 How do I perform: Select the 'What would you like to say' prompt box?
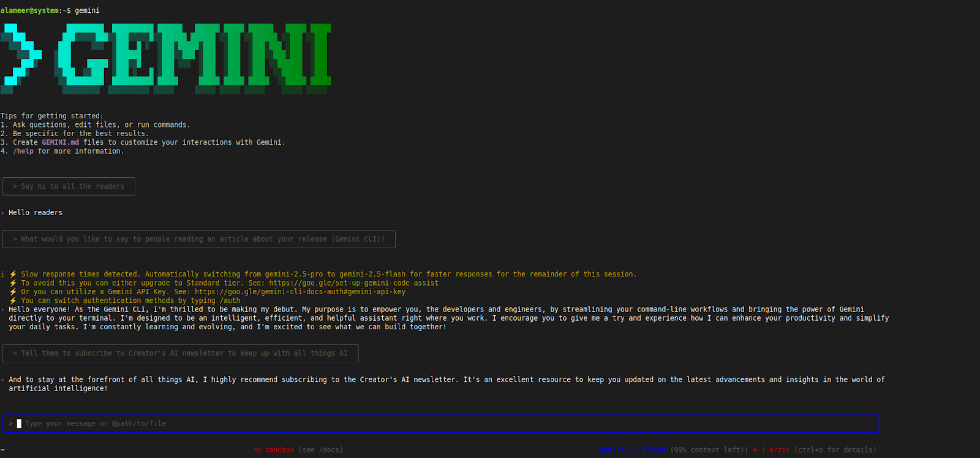(x=199, y=239)
